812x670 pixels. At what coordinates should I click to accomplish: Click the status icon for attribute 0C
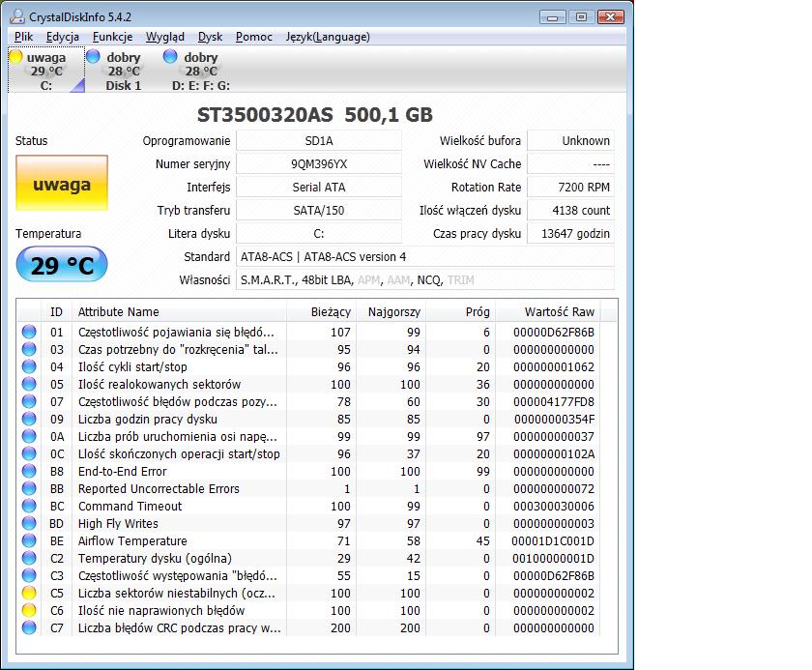coord(29,453)
